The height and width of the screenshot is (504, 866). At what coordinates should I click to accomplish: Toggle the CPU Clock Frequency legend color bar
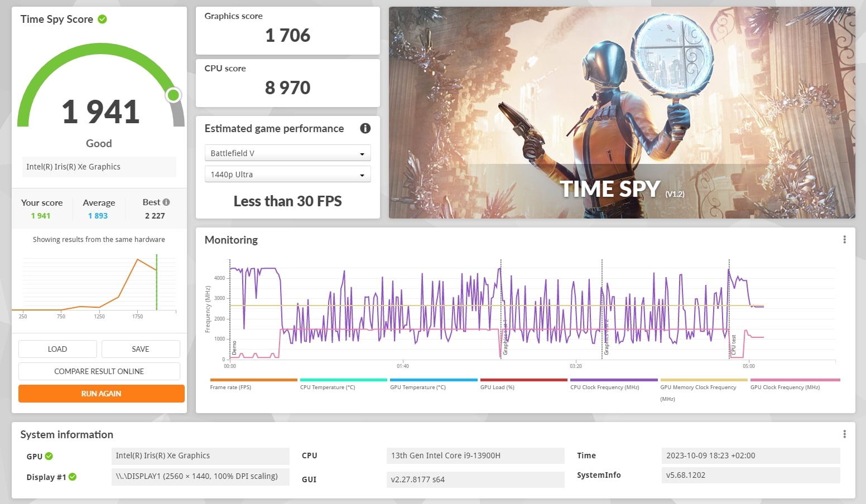point(613,380)
